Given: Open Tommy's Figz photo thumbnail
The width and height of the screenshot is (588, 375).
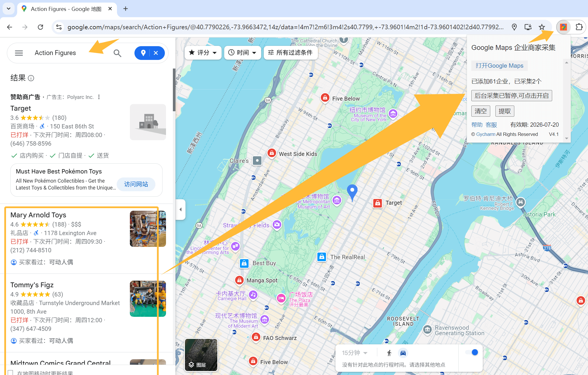Looking at the screenshot, I should [x=148, y=299].
